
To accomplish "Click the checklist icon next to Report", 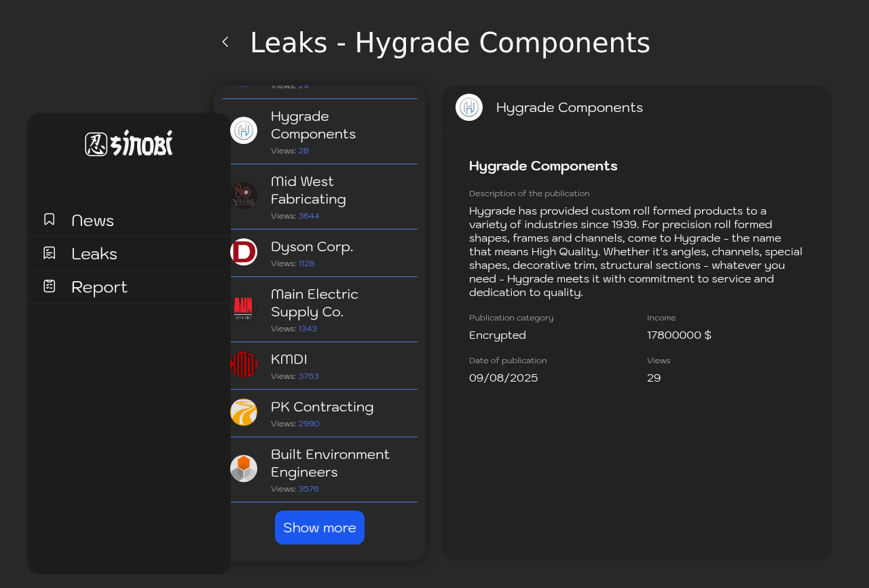I will pos(50,287).
